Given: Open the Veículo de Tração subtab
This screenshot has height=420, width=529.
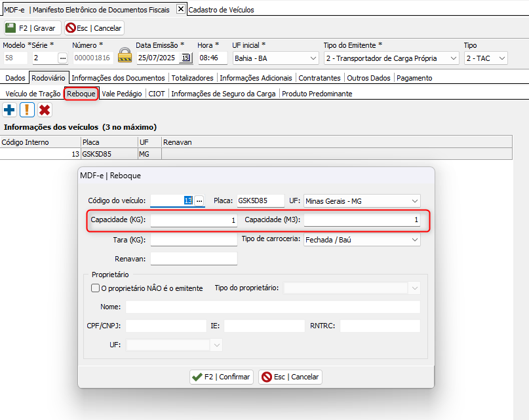Looking at the screenshot, I should click(33, 94).
